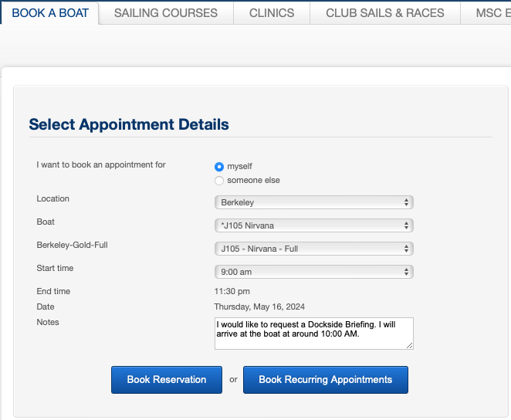Screen dimensions: 511x420
Task: Click the Notes text area resize handle
Action: pyautogui.click(x=410, y=345)
